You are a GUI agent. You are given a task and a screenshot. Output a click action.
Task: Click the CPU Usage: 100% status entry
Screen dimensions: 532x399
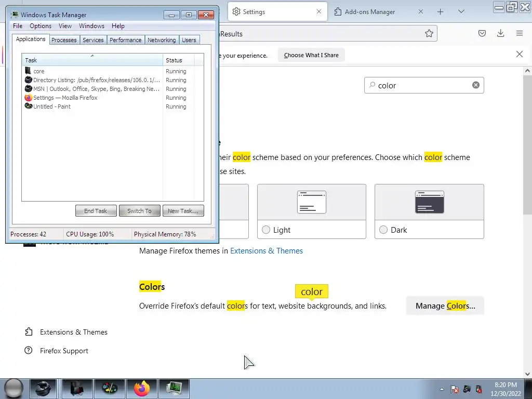tap(90, 234)
